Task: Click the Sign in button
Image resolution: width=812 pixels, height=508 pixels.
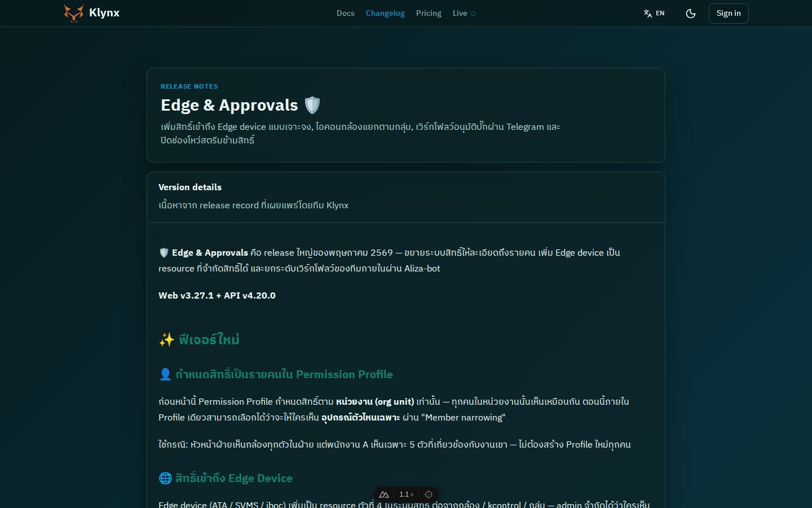Action: (729, 14)
